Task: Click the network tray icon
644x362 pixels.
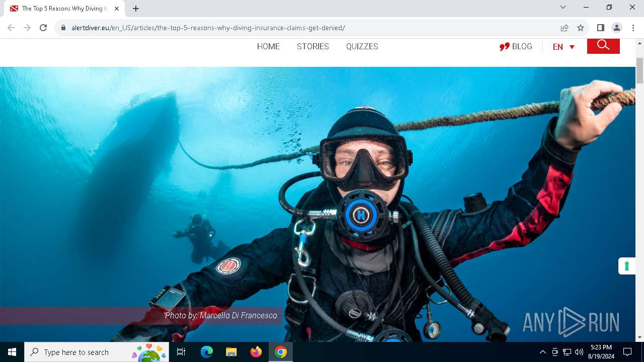Action: (567, 352)
